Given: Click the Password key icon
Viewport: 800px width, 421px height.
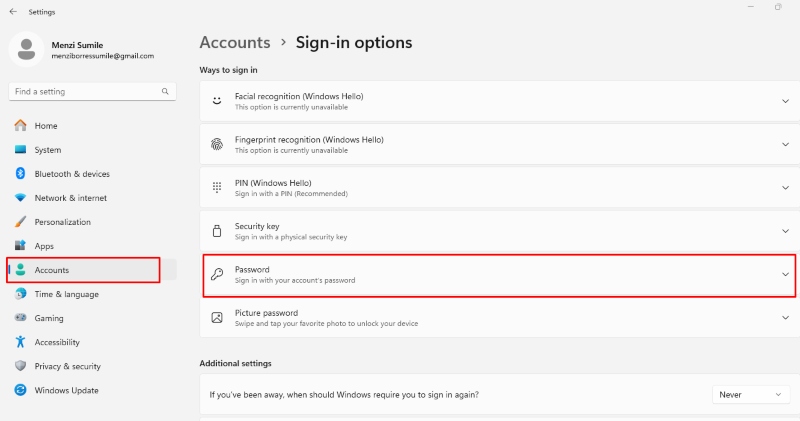Looking at the screenshot, I should (x=217, y=274).
